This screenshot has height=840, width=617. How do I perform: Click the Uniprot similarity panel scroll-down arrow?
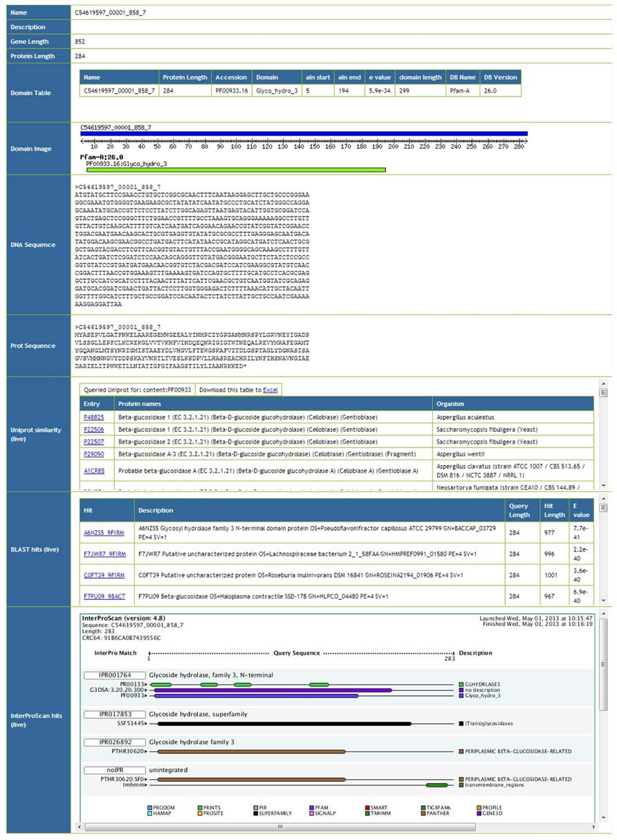click(603, 486)
